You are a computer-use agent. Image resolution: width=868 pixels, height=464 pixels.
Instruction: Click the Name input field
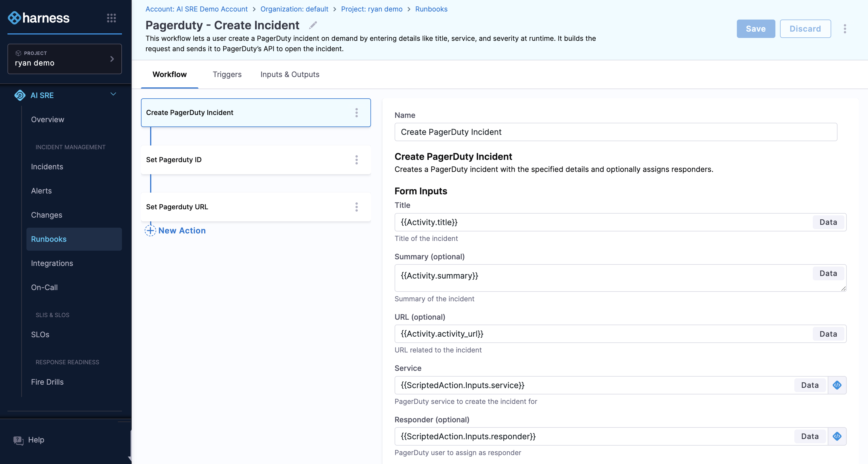615,132
